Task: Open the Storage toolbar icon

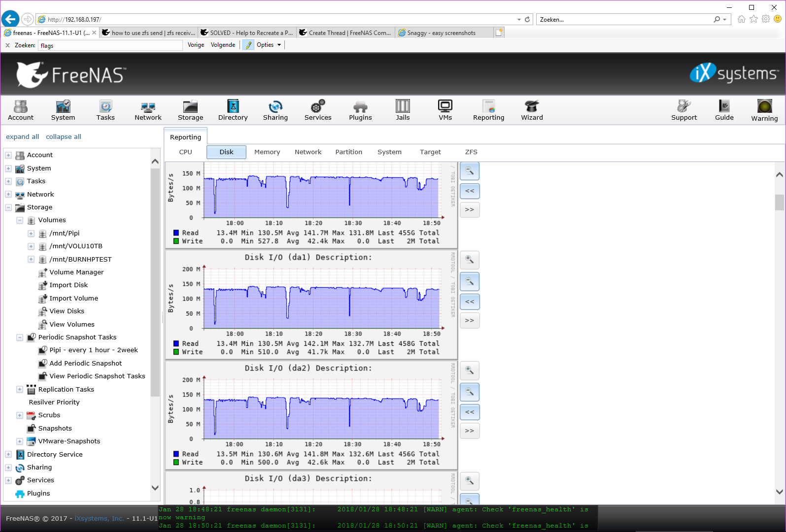Action: 190,110
